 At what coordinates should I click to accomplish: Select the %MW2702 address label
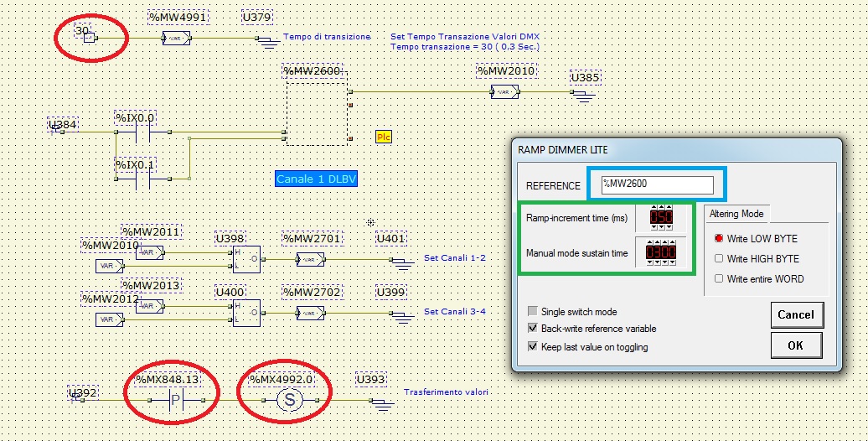coord(313,292)
